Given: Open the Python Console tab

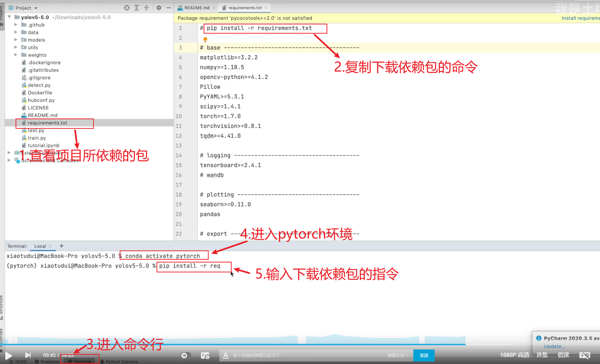Looking at the screenshot, I should [119, 362].
